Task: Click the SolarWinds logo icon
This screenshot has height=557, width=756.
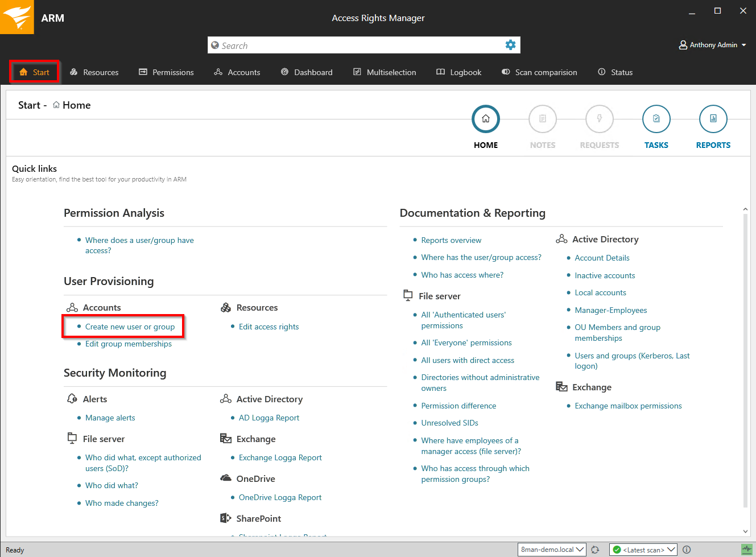Action: click(17, 17)
